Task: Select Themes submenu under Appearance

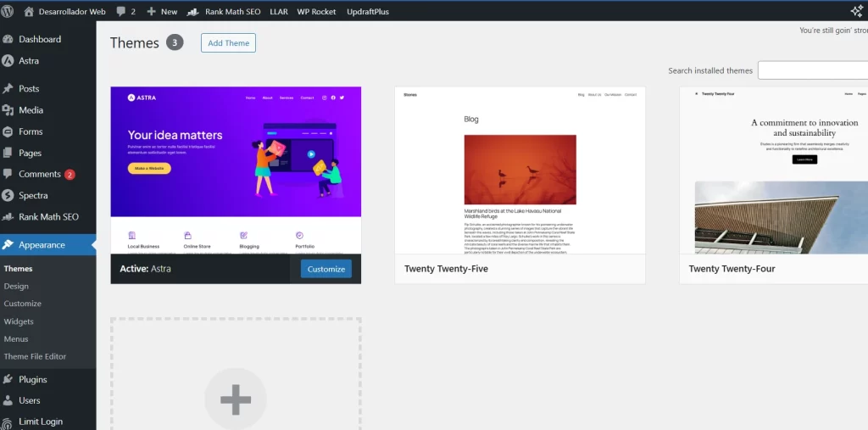Action: pyautogui.click(x=19, y=269)
